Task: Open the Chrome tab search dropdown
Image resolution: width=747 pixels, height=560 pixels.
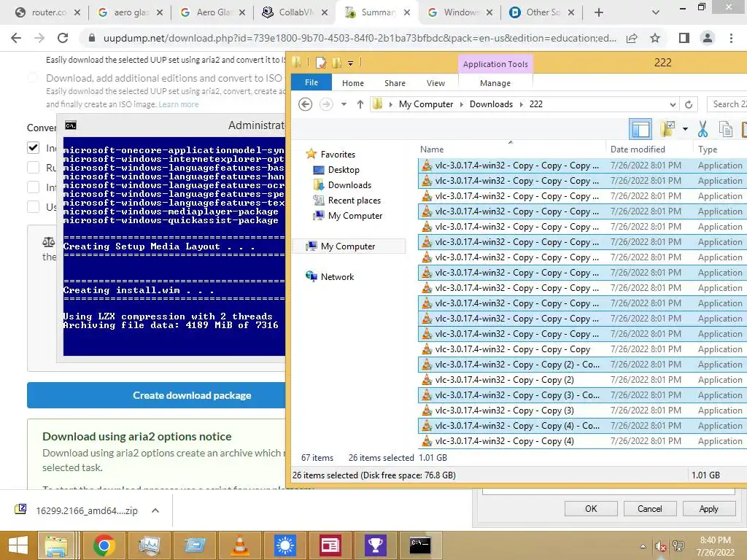Action: click(x=656, y=12)
